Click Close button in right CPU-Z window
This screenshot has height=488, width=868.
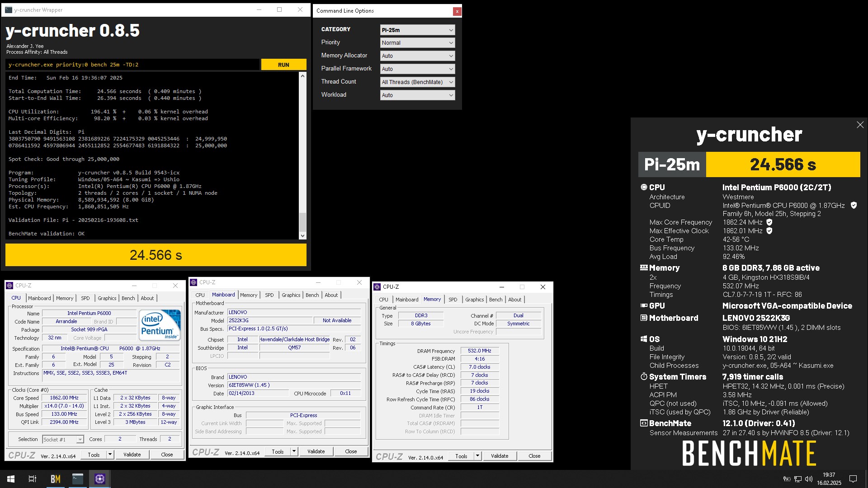tap(534, 456)
